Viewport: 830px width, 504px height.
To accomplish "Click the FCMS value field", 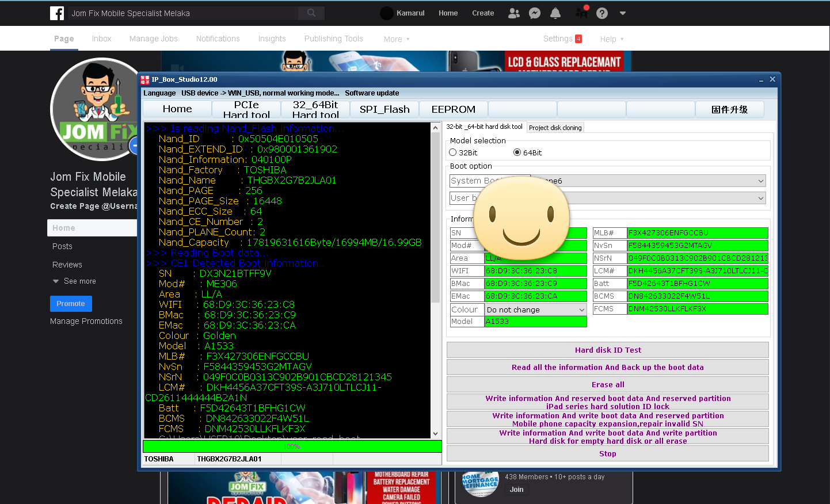I will pos(698,309).
